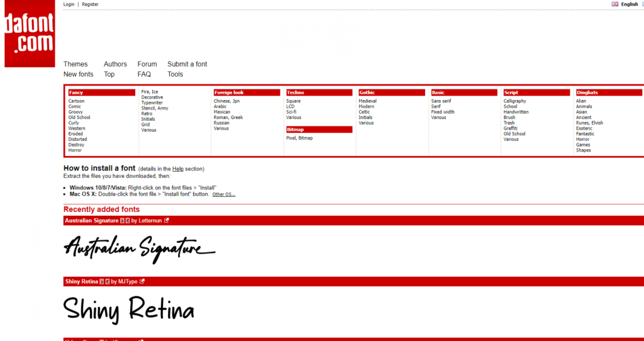Browse Retro fonts

(x=147, y=113)
